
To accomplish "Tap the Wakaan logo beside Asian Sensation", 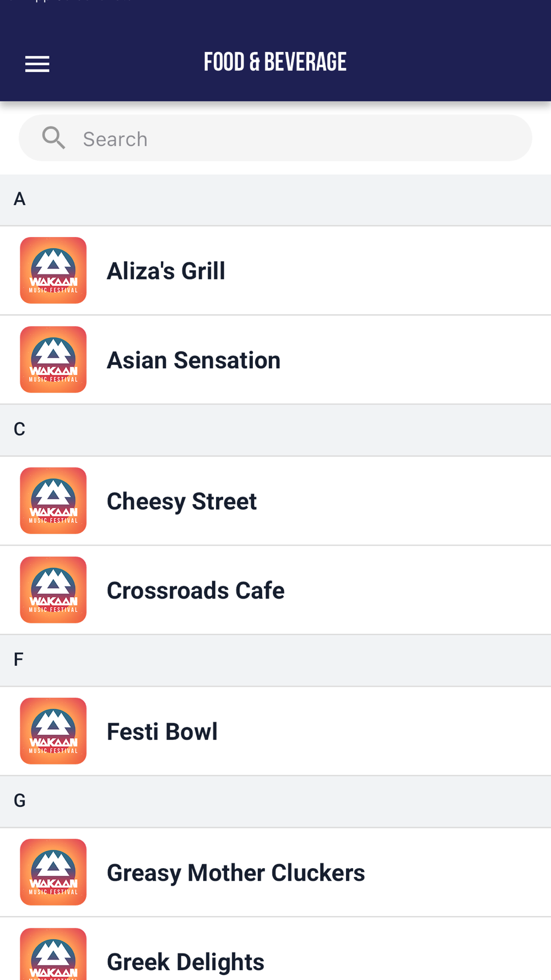I will point(53,360).
